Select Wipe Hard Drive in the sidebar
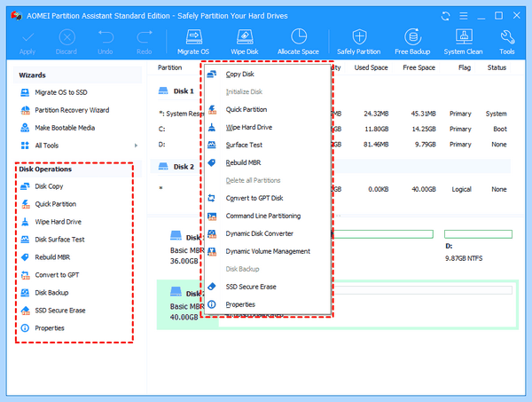This screenshot has height=402, width=532. [58, 222]
